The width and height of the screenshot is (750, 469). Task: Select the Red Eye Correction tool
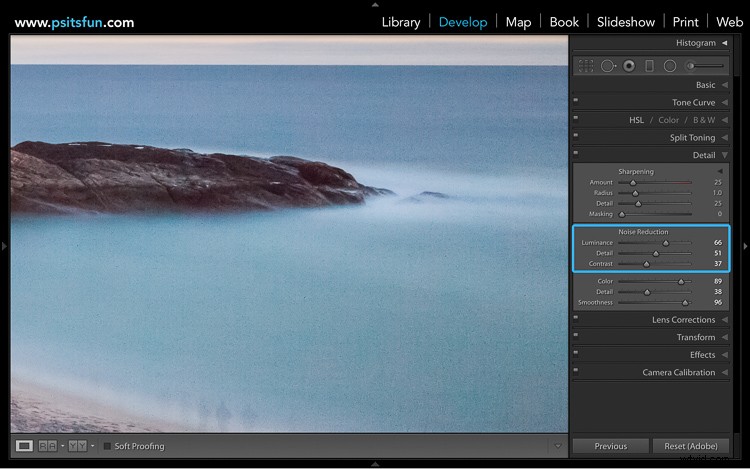click(x=629, y=65)
